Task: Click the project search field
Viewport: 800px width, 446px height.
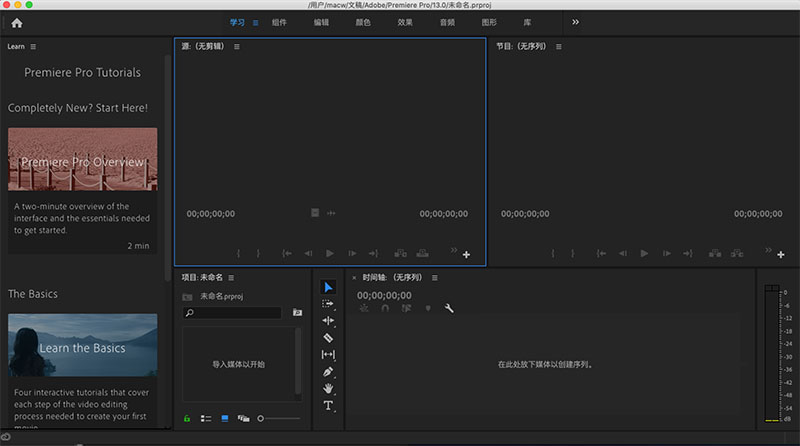Action: point(232,313)
